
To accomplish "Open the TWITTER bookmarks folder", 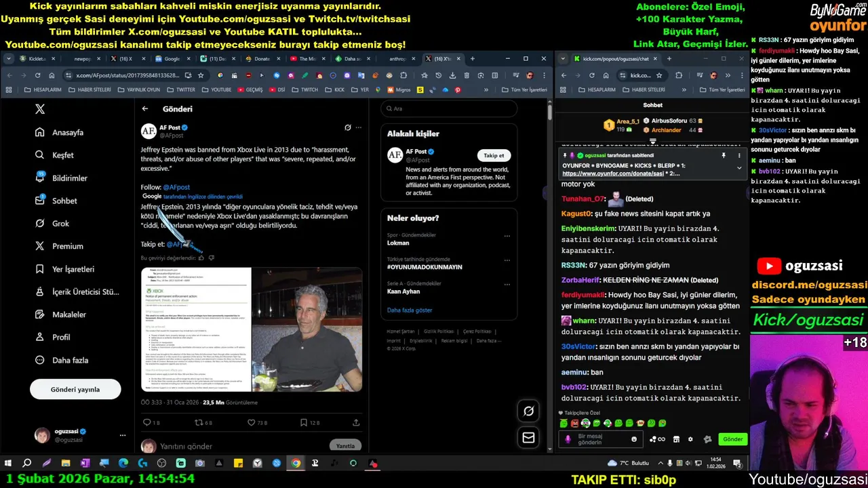I will pyautogui.click(x=180, y=89).
